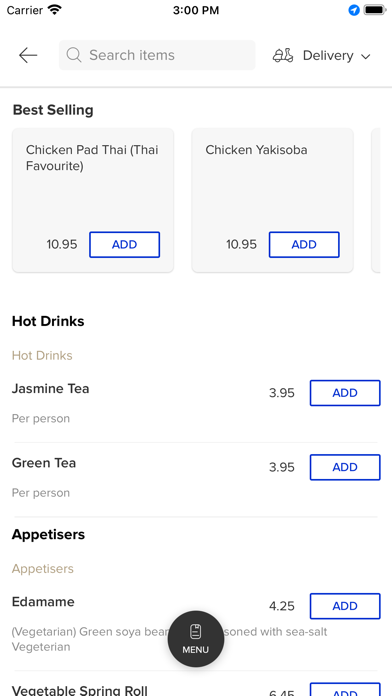Open the floating MENU button
This screenshot has width=392, height=696.
click(196, 639)
